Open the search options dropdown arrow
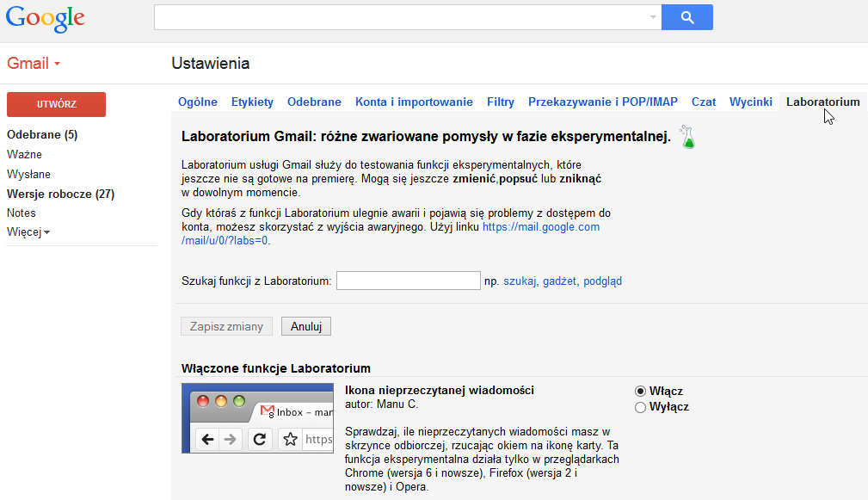This screenshot has width=868, height=500. 653,17
